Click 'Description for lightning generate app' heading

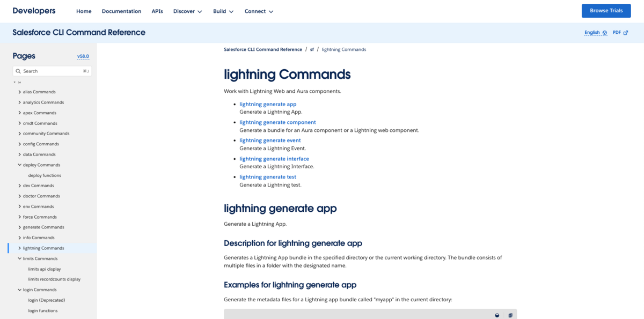[x=293, y=243]
